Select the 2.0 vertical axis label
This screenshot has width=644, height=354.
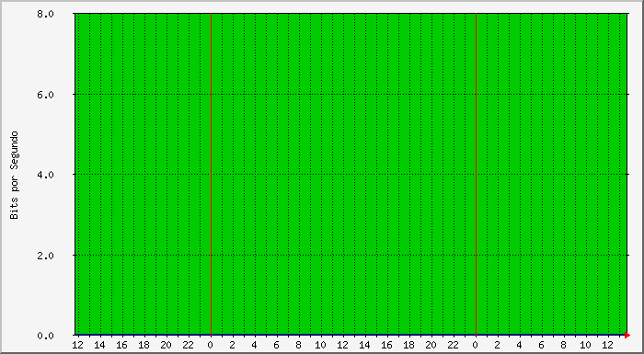[x=45, y=255]
